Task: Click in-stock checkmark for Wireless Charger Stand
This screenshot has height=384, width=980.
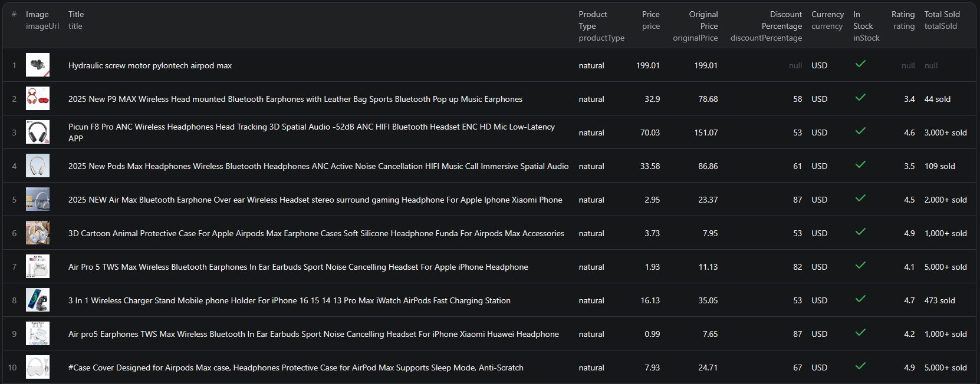Action: (860, 299)
